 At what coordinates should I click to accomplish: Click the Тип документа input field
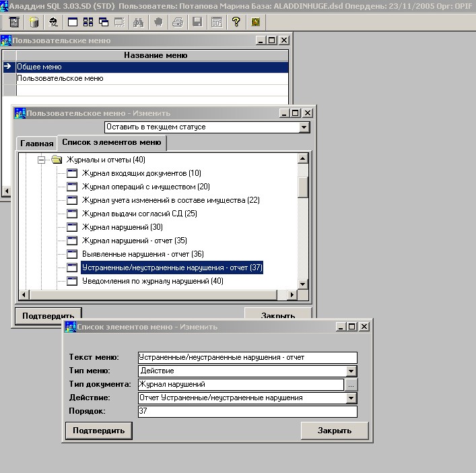[x=241, y=385]
